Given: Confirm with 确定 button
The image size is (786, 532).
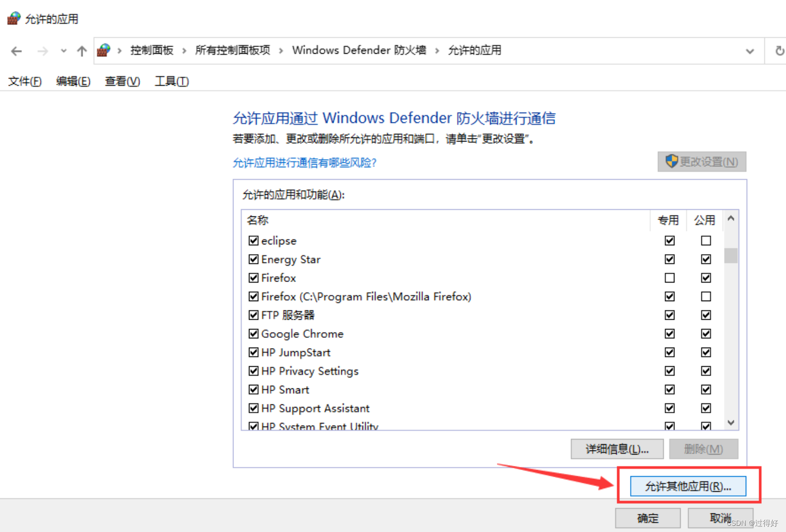Looking at the screenshot, I should pyautogui.click(x=648, y=518).
